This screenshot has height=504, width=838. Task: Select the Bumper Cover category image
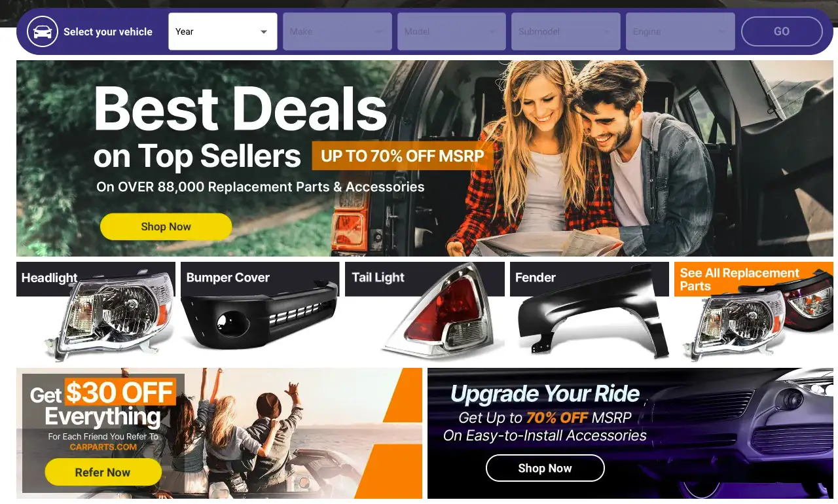click(x=260, y=312)
